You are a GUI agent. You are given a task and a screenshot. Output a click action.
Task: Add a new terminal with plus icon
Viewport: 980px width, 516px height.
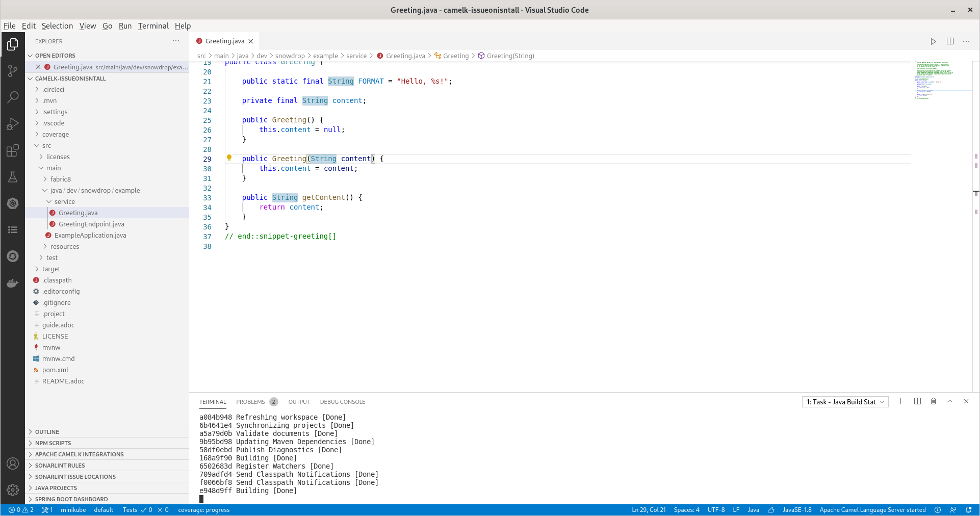900,401
